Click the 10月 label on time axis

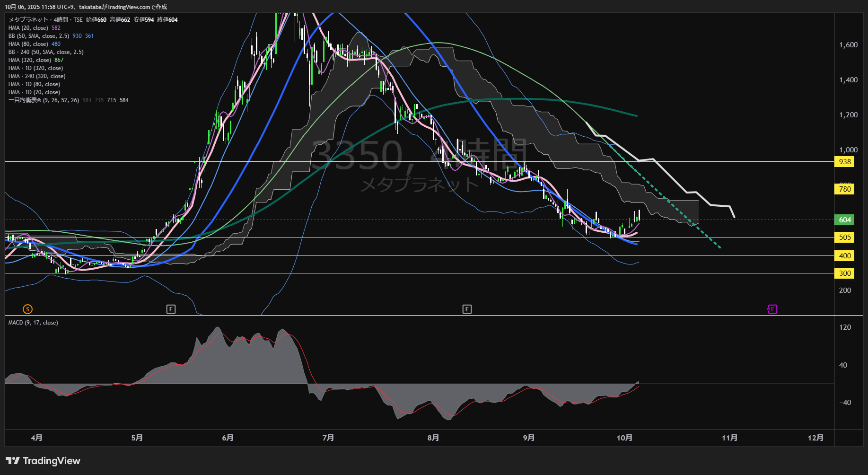[x=624, y=438]
